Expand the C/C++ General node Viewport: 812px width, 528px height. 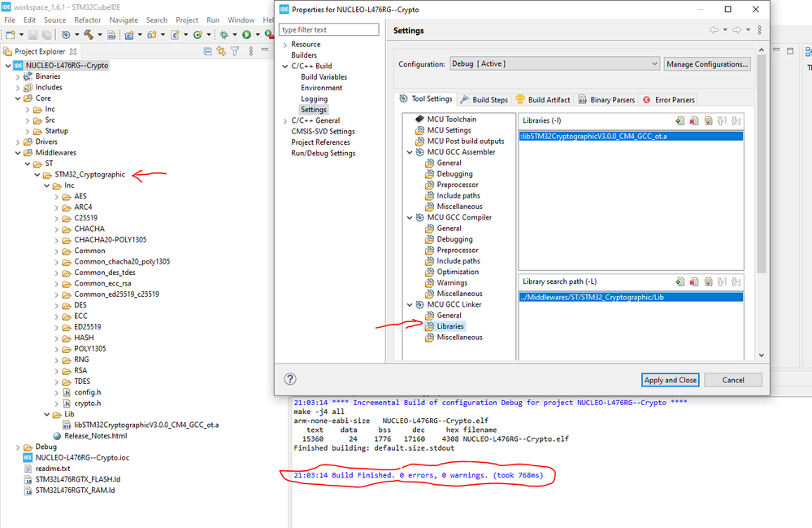[284, 120]
